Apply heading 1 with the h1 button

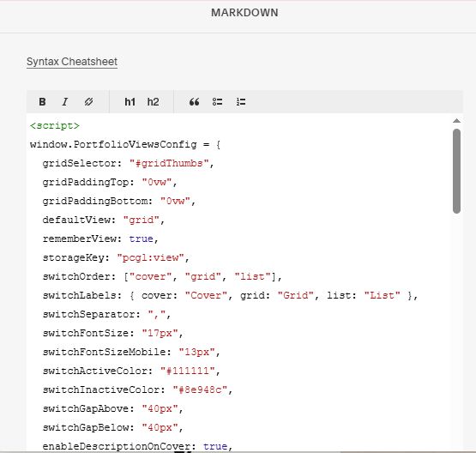[130, 102]
